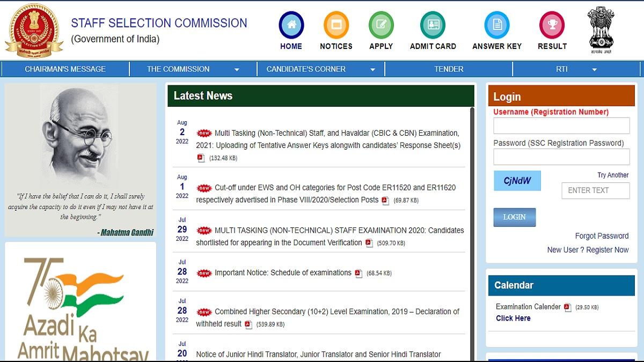Click the HOME icon
644x362 pixels.
click(x=291, y=24)
